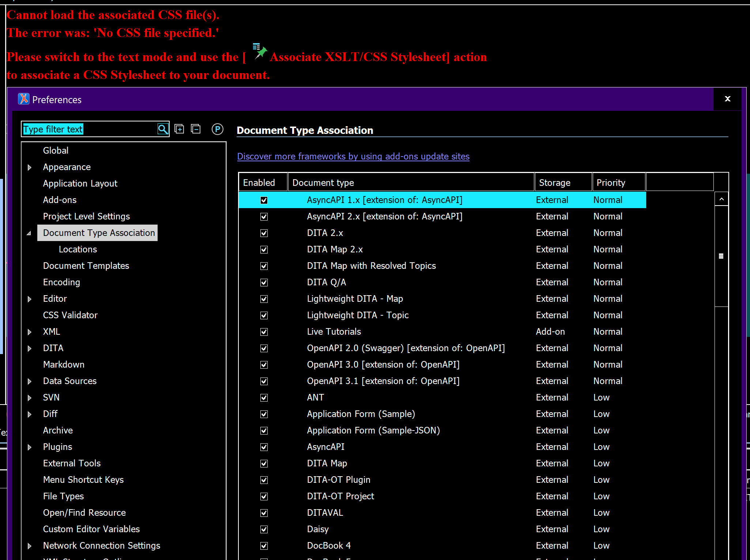Click the Oxygen X icon in Preferences title bar

click(24, 99)
